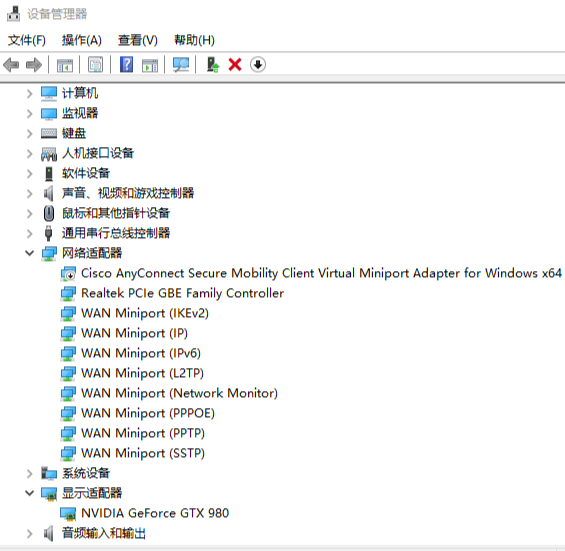Click the Forward arrow toolbar button

(x=34, y=65)
